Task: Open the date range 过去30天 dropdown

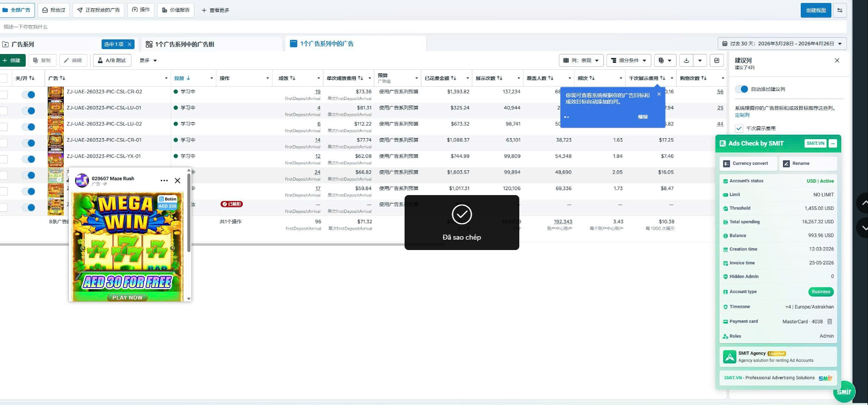Action: coord(782,44)
